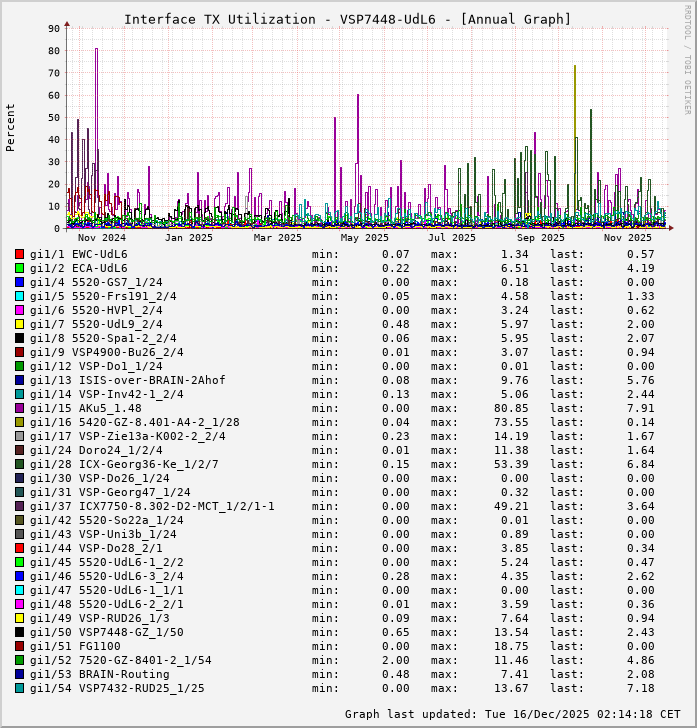Click the gi1/13 ISIS-over-BRAIN-2Ahof legend label
Screen dimensions: 697x728
pos(128,380)
